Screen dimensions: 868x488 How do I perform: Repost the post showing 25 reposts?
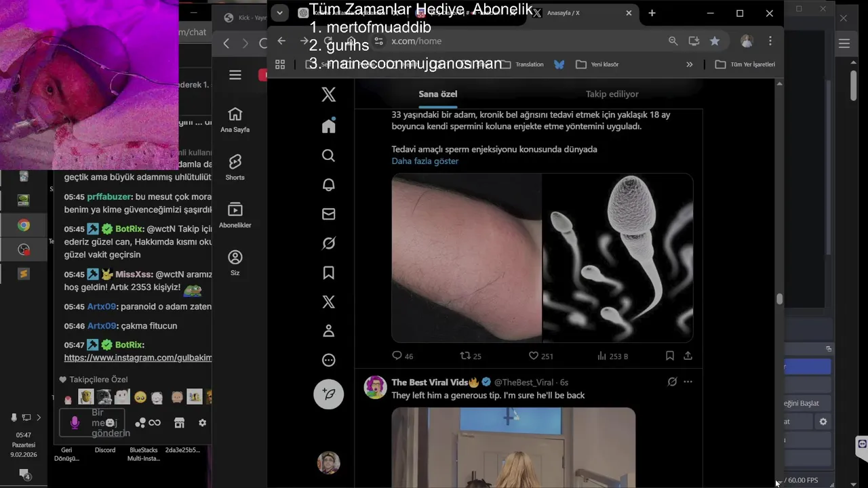pos(471,356)
